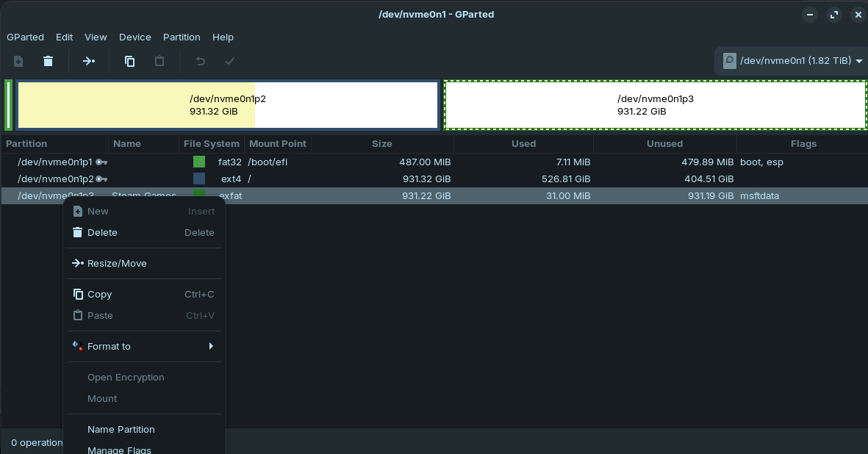Click the File System column header
Screen dimensions: 868x454
tap(211, 143)
